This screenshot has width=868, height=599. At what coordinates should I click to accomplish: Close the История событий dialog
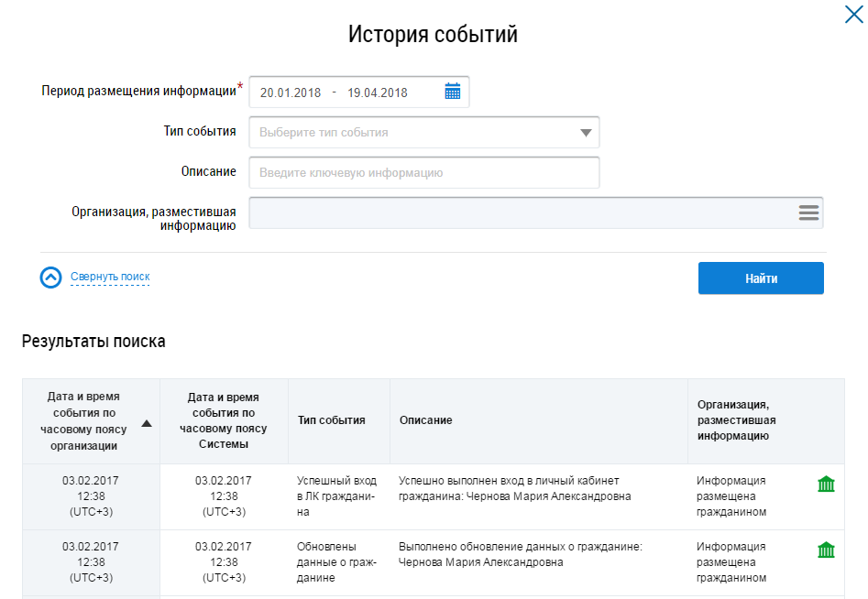852,15
